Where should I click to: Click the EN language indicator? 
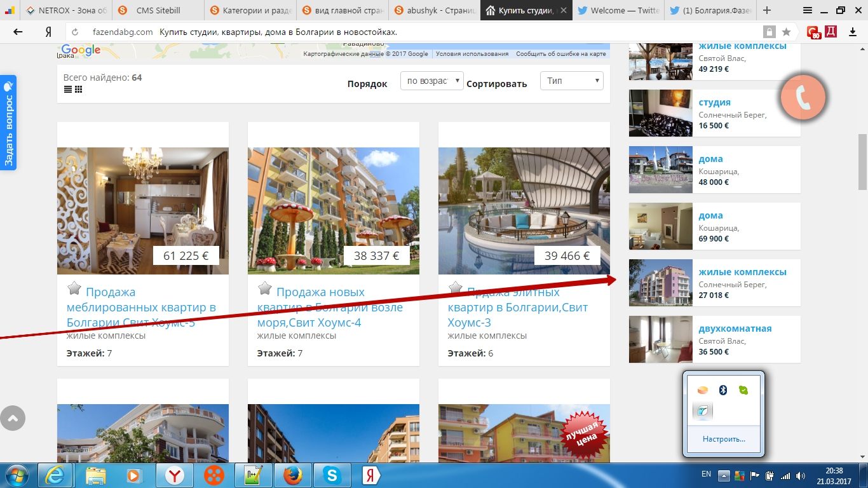[706, 475]
